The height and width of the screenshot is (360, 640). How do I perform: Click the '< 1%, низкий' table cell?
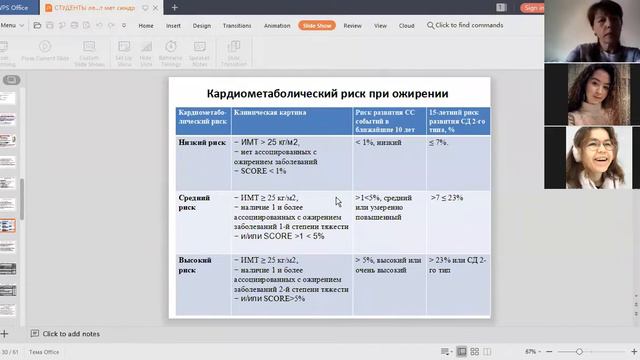389,162
